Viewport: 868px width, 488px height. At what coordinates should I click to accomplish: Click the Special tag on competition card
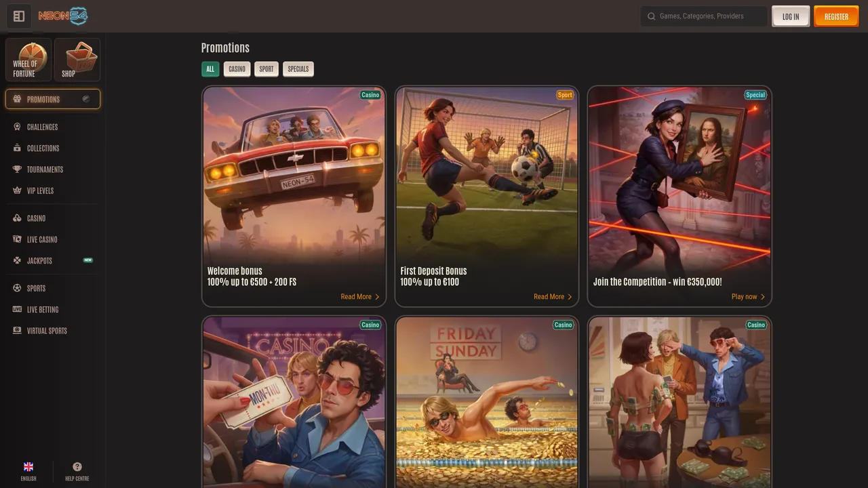tap(755, 95)
